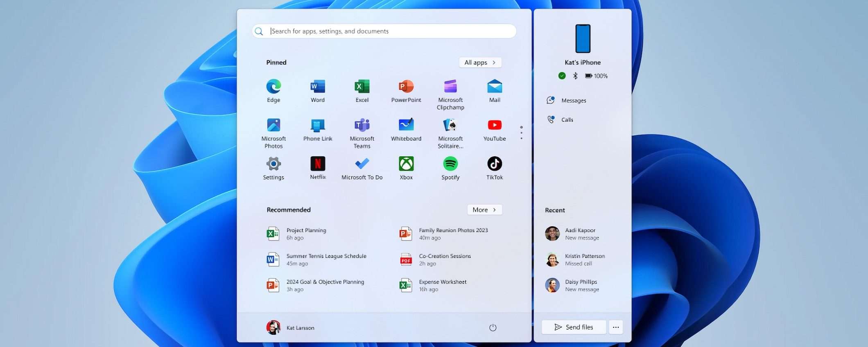Open Messages in phone panel
Viewport: 868px width, 347px height.
click(x=567, y=100)
